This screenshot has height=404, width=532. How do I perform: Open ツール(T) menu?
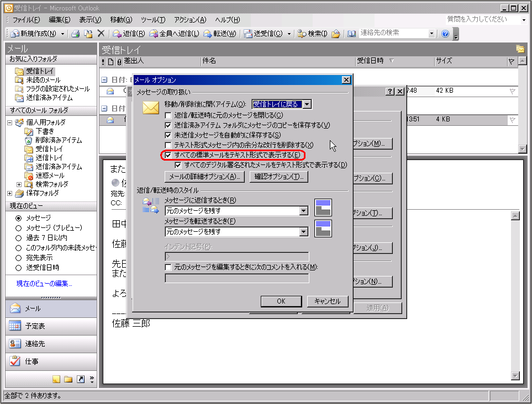click(153, 20)
